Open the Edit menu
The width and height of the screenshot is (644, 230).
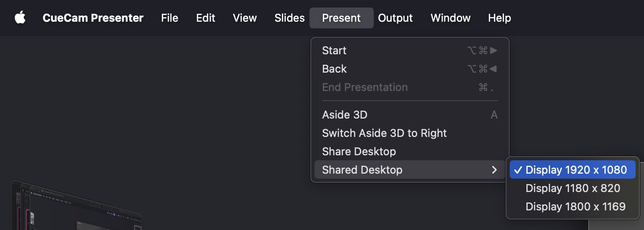pos(206,18)
